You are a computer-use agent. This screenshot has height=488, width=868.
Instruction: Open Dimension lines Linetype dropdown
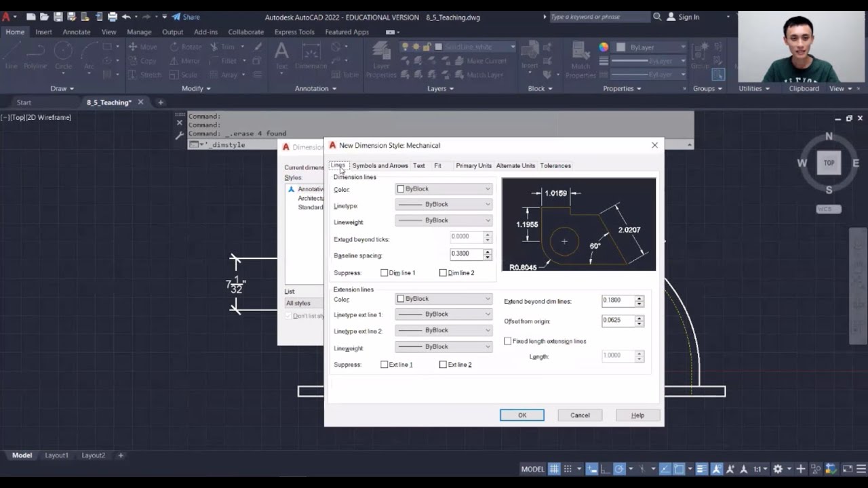(443, 204)
